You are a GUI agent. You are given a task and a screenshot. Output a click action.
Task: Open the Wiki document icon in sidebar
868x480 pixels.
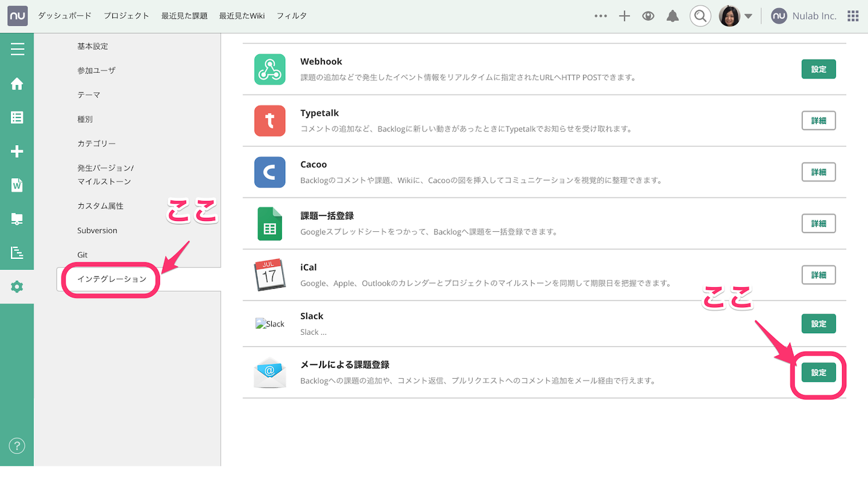click(17, 185)
